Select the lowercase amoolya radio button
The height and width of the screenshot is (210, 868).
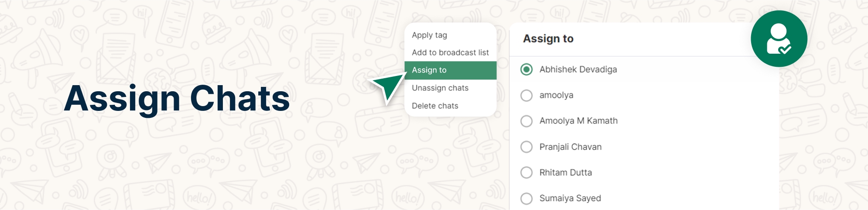click(x=526, y=95)
